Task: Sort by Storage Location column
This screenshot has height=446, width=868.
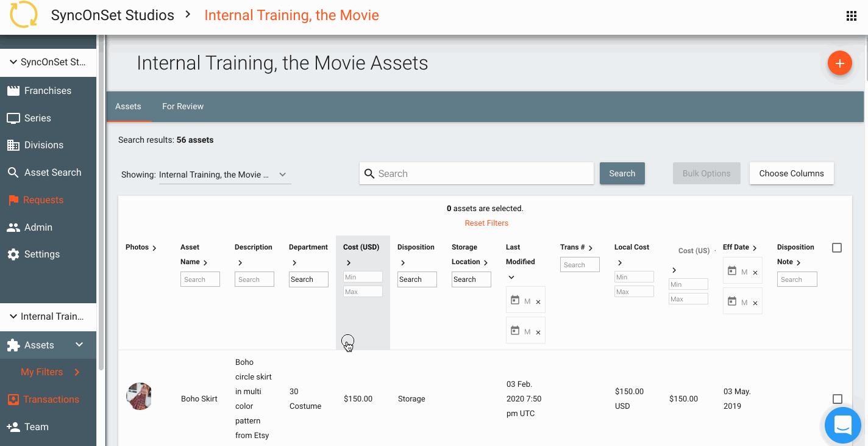Action: [x=486, y=263]
